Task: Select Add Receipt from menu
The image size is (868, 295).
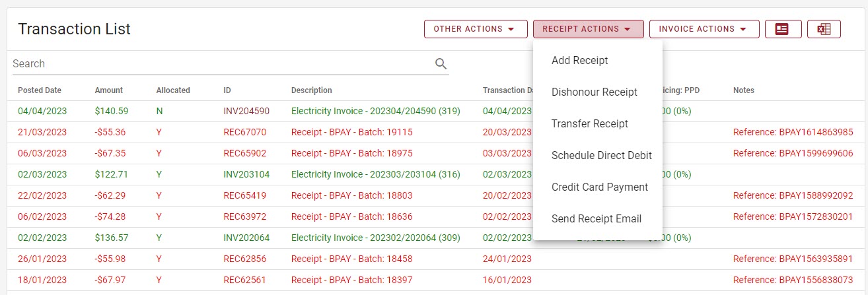Action: tap(579, 61)
